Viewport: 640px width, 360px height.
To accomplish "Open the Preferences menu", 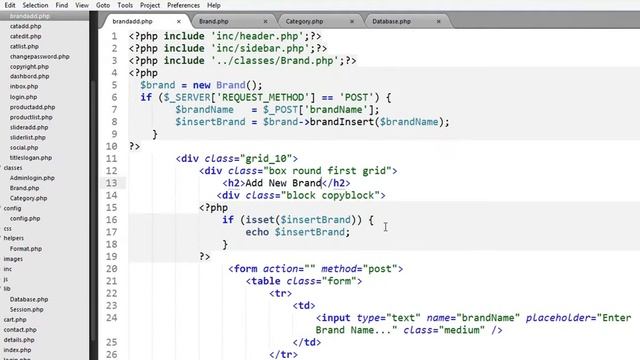I will pyautogui.click(x=183, y=5).
